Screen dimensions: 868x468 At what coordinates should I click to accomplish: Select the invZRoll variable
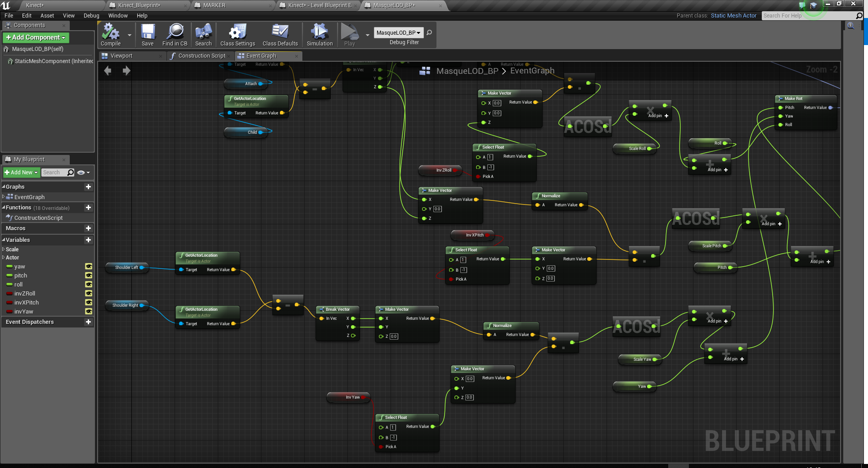pos(25,293)
